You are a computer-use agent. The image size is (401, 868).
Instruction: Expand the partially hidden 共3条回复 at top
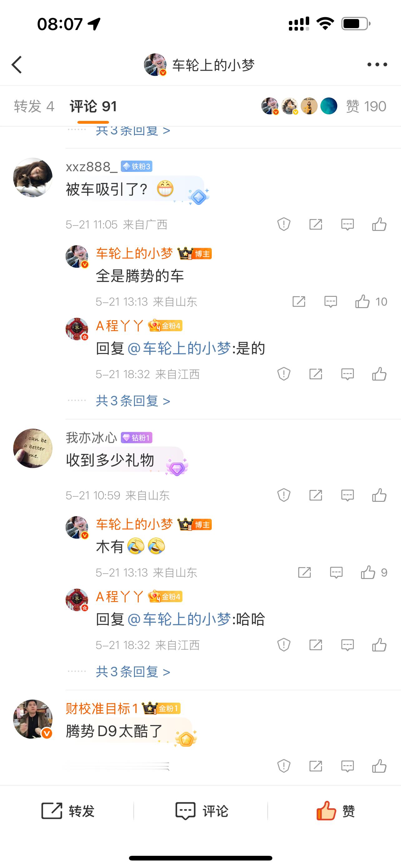click(x=133, y=131)
